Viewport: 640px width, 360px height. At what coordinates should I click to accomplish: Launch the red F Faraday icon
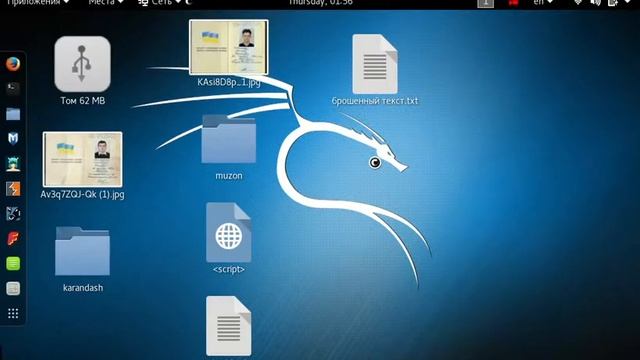(13, 239)
